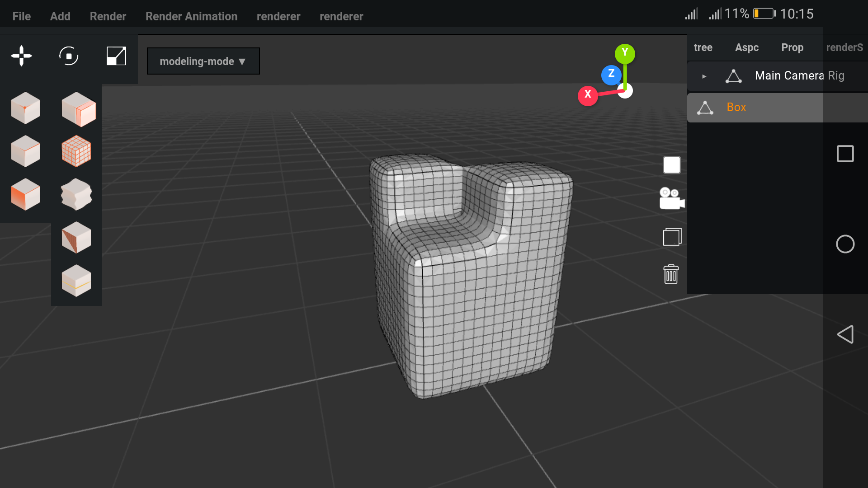Pick the wavy deformed cube tool
The image size is (868, 488).
[x=76, y=194]
